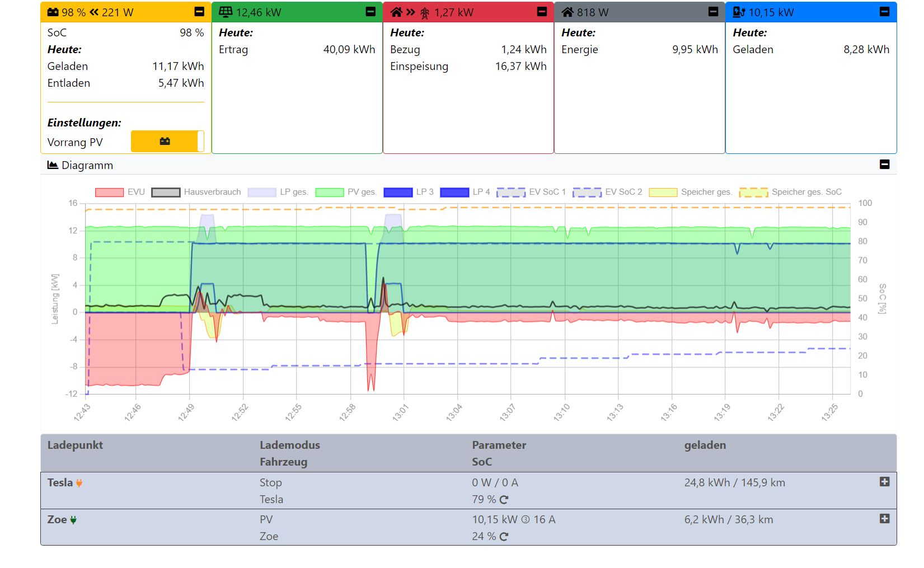Click the battery icon in yellow header
This screenshot has width=924, height=568.
click(x=53, y=12)
